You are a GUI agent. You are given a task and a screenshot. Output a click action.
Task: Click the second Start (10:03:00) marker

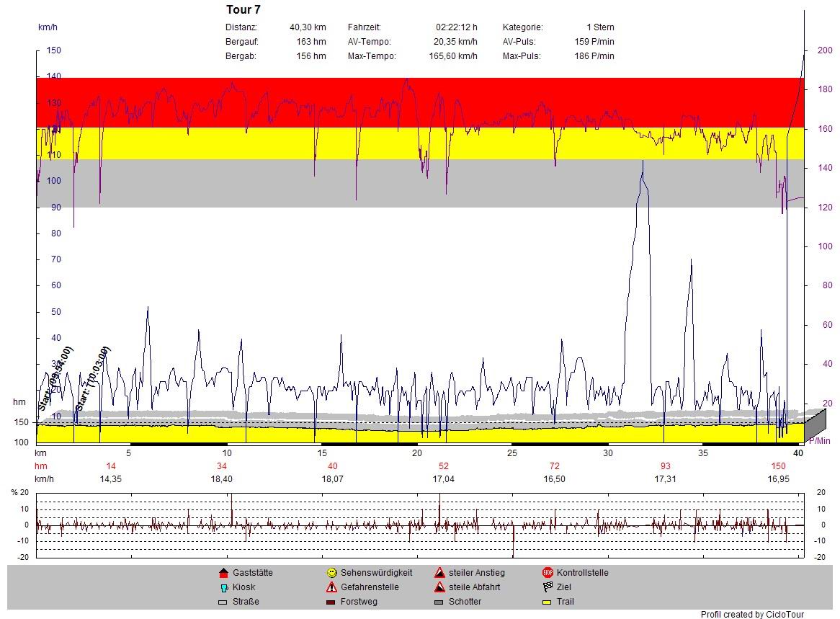[93, 379]
